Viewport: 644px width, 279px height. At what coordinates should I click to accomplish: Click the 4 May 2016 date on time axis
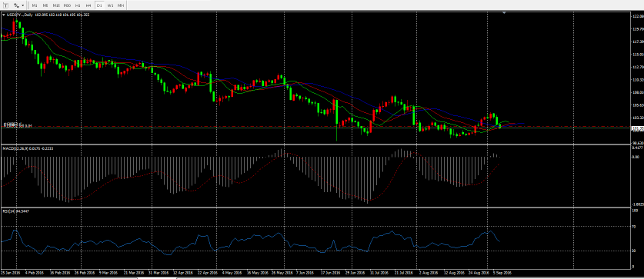[x=232, y=272]
